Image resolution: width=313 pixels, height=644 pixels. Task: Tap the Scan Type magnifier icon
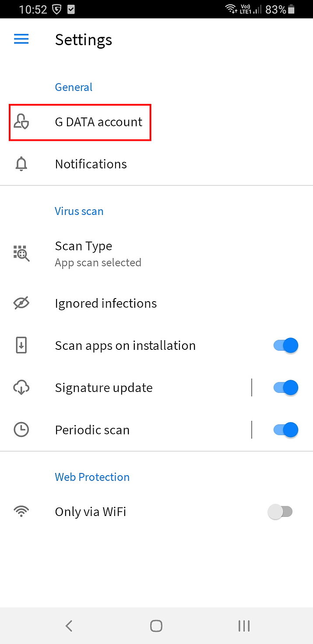21,253
